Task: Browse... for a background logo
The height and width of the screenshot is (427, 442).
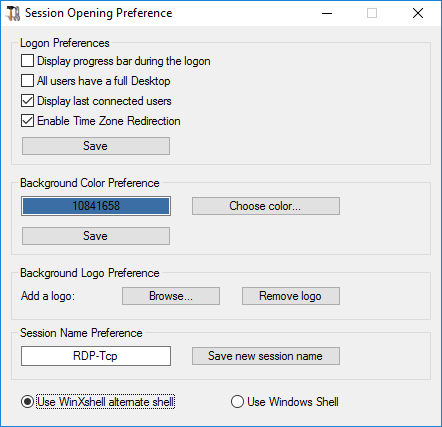Action: [x=171, y=296]
